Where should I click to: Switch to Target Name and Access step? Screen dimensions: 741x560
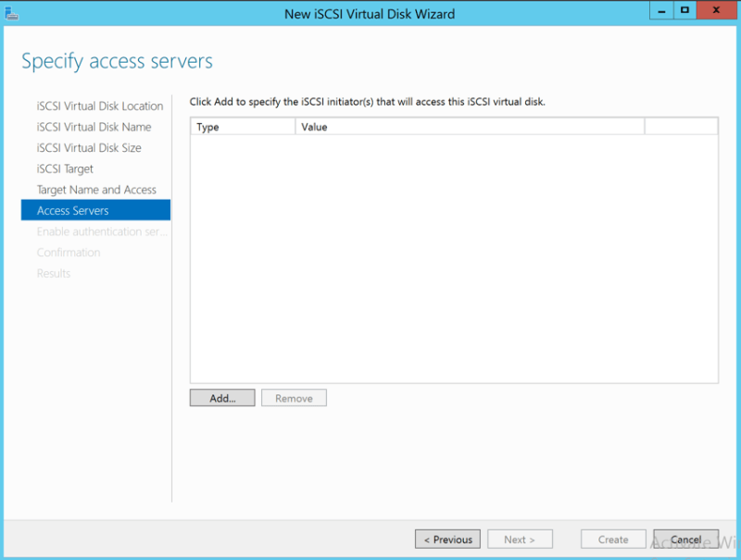coord(96,190)
